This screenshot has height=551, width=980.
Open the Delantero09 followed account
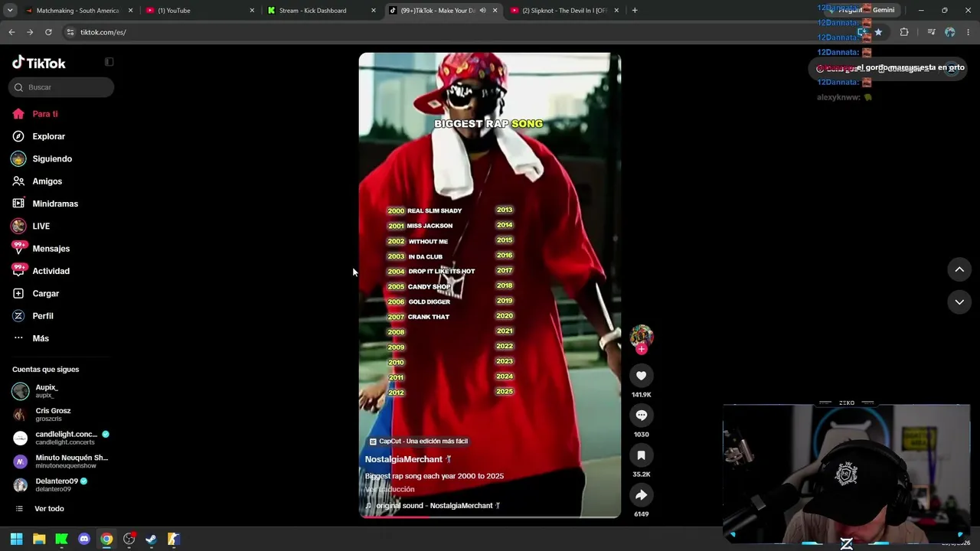coord(61,485)
